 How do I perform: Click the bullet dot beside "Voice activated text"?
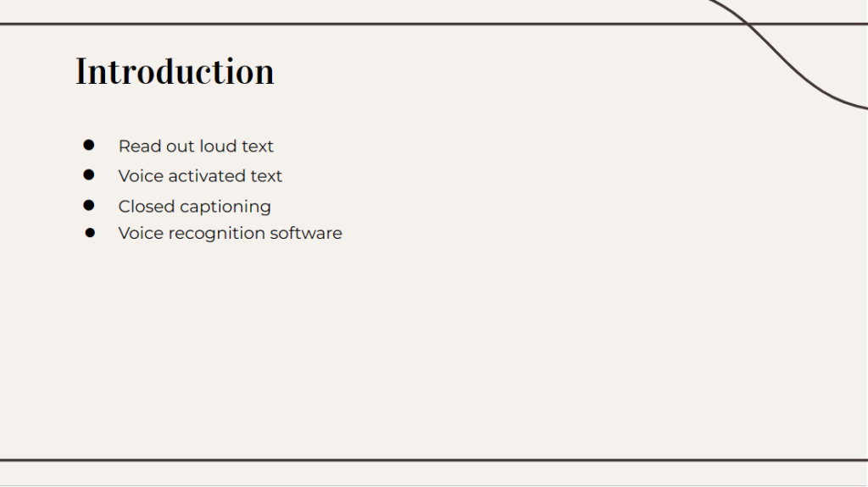88,174
